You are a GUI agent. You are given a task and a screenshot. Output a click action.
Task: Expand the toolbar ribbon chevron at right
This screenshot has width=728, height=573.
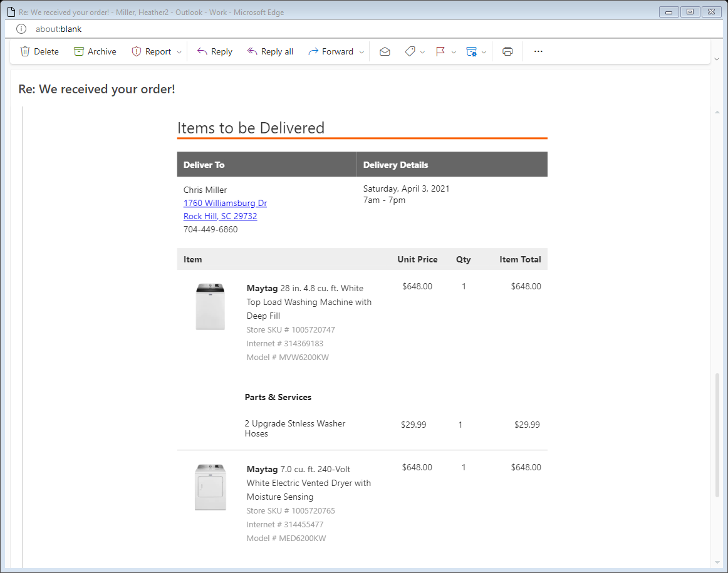pyautogui.click(x=717, y=58)
